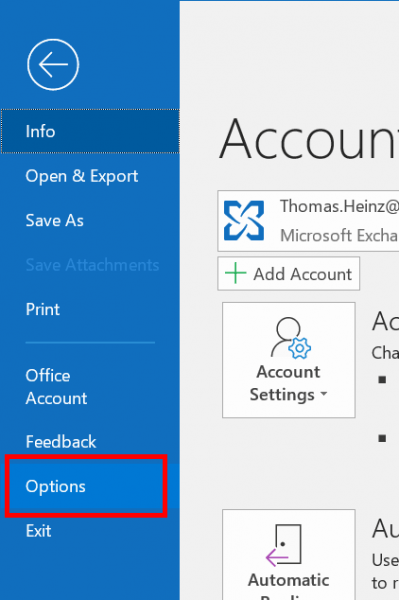Go back using the circled arrow

pos(53,65)
